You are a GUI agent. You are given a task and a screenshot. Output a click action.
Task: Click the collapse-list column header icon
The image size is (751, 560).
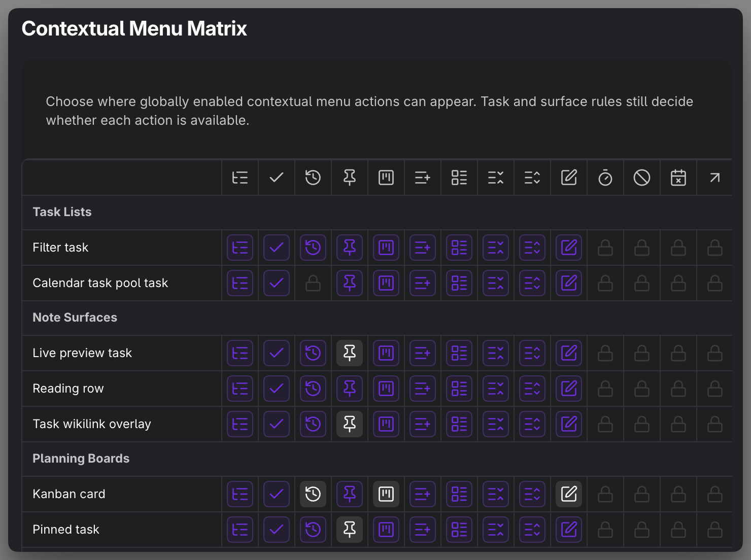tap(496, 178)
